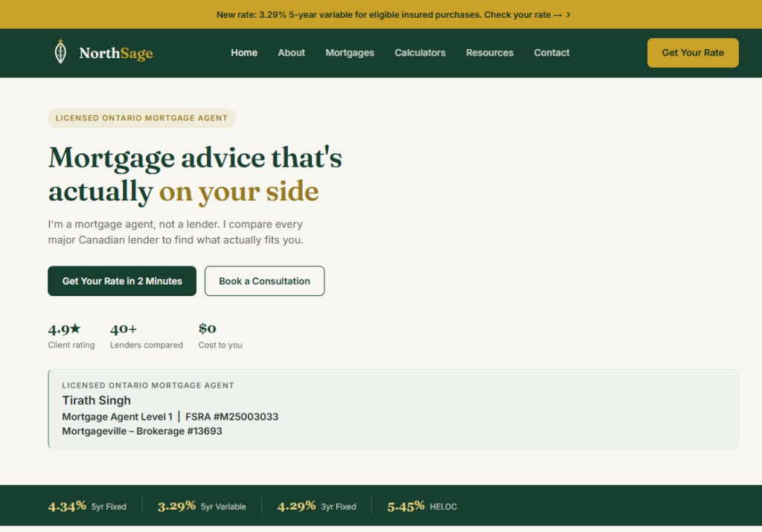Screen dimensions: 762x532
Task: Click the $0 Cost to you stat
Action: pos(220,336)
